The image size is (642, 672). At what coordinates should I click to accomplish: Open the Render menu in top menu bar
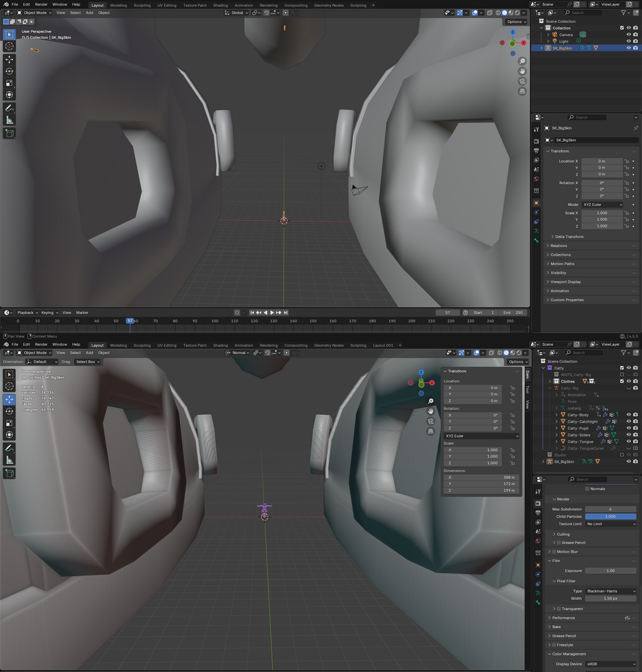(41, 4)
